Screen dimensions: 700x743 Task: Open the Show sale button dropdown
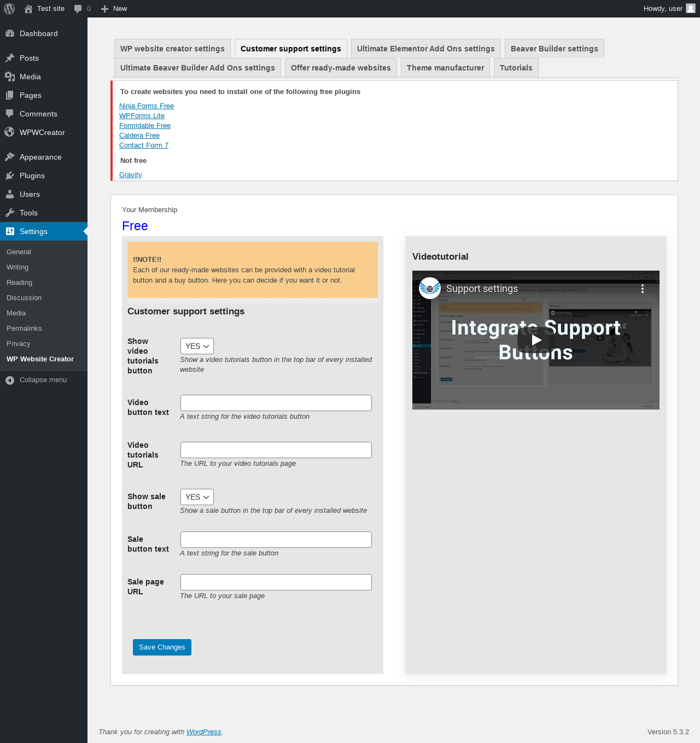[x=197, y=497]
